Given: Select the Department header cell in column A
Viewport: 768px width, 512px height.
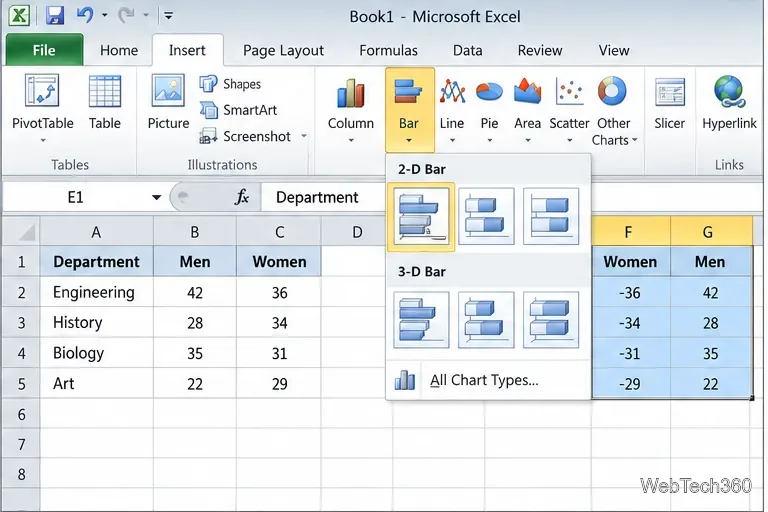Looking at the screenshot, I should point(96,262).
